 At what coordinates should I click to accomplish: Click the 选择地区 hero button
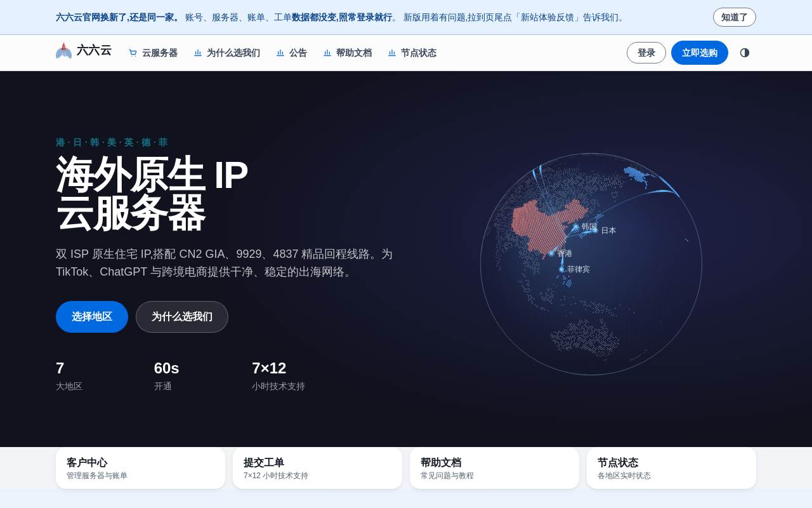coord(92,317)
